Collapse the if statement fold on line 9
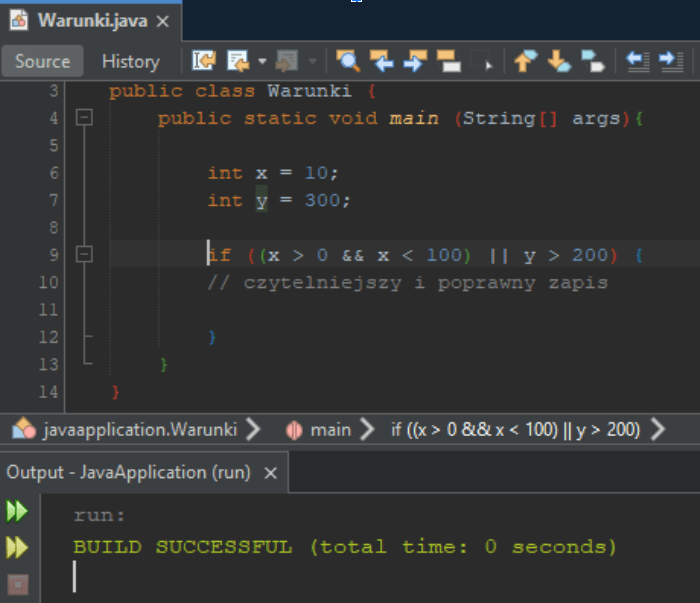Image resolution: width=700 pixels, height=603 pixels. point(85,254)
